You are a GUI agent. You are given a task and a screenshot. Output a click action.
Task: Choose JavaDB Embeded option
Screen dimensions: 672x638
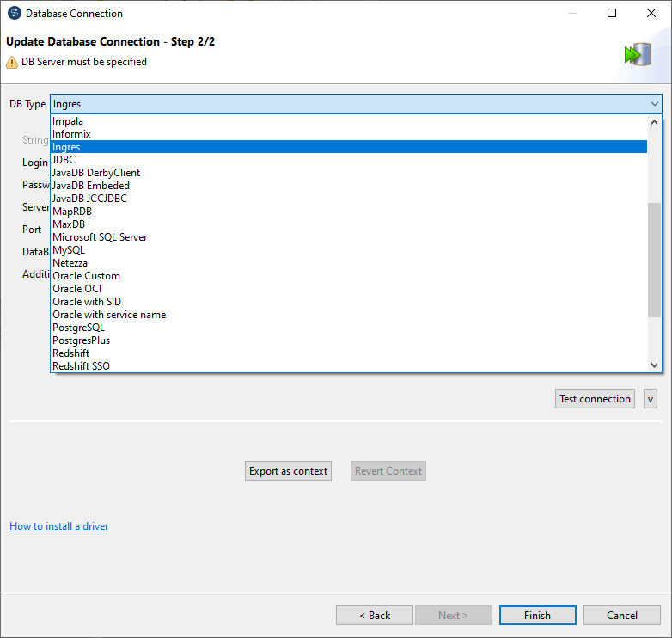[348, 186]
